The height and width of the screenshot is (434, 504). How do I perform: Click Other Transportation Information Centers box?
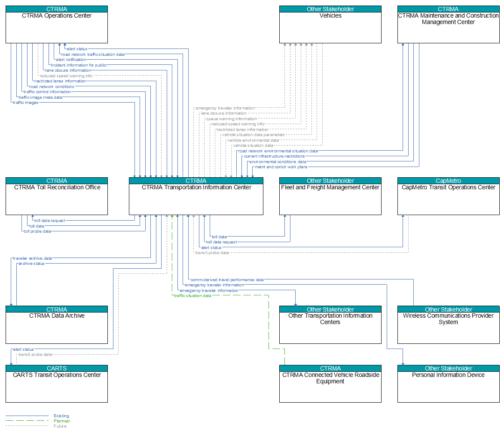point(330,325)
